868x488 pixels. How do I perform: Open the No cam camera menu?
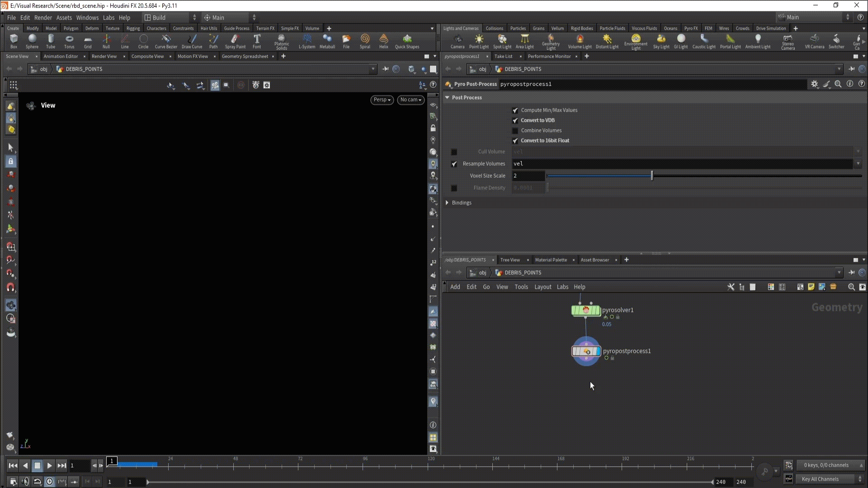[x=410, y=100]
